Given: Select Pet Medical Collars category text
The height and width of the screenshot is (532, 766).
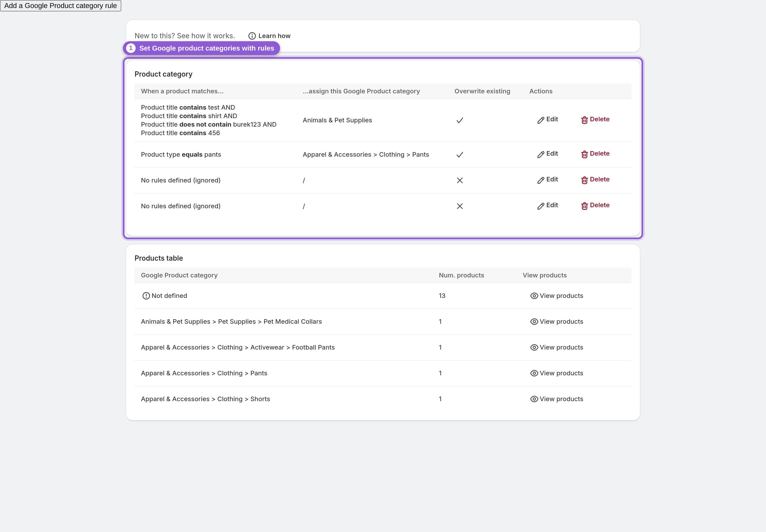Looking at the screenshot, I should (x=231, y=322).
